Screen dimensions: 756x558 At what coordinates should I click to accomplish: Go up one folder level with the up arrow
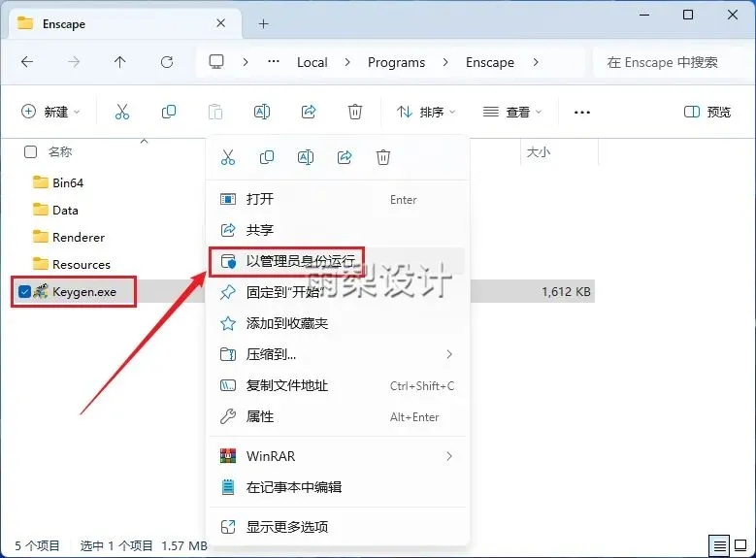(x=119, y=62)
